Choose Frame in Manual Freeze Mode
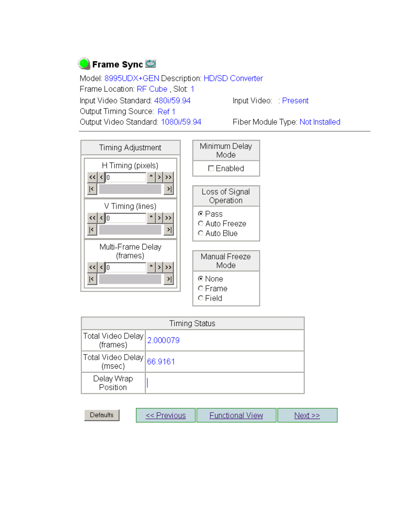 pyautogui.click(x=201, y=289)
